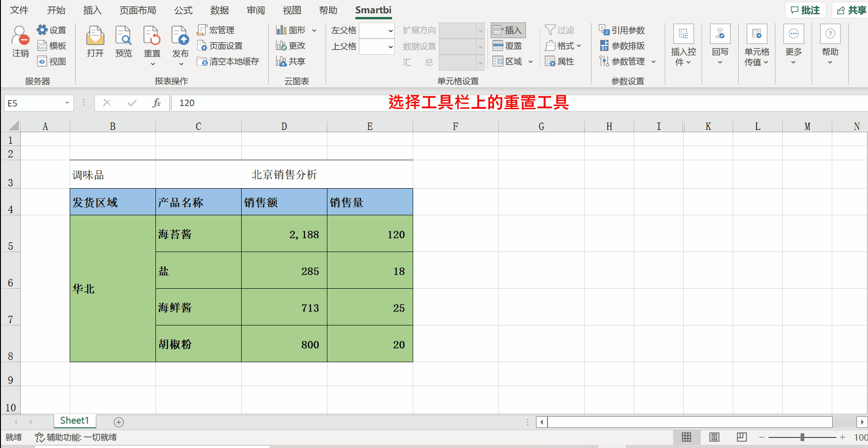
Task: Switch to the 公式 ribbon tab
Action: (183, 10)
